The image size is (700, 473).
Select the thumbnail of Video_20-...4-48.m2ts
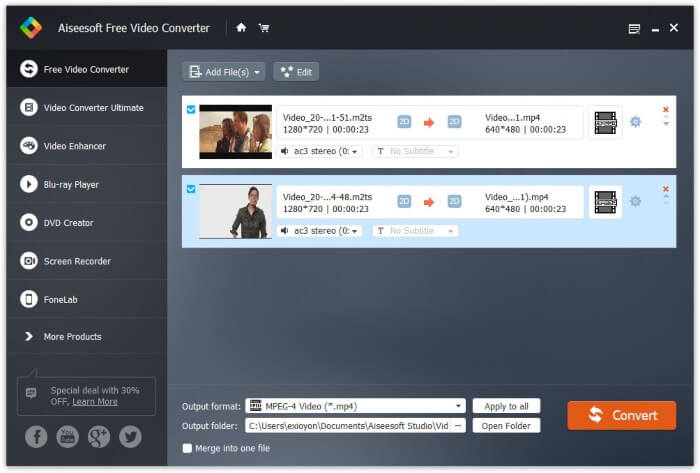click(x=235, y=211)
